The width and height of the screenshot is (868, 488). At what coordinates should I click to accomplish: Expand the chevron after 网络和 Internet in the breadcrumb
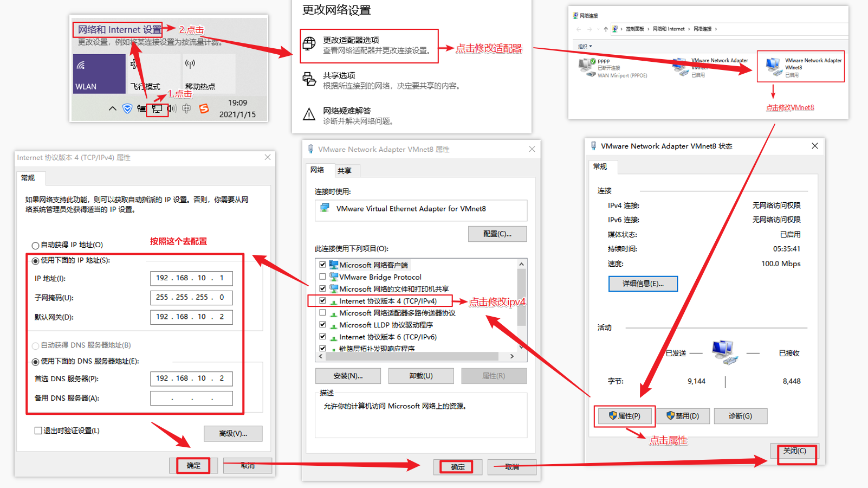689,29
